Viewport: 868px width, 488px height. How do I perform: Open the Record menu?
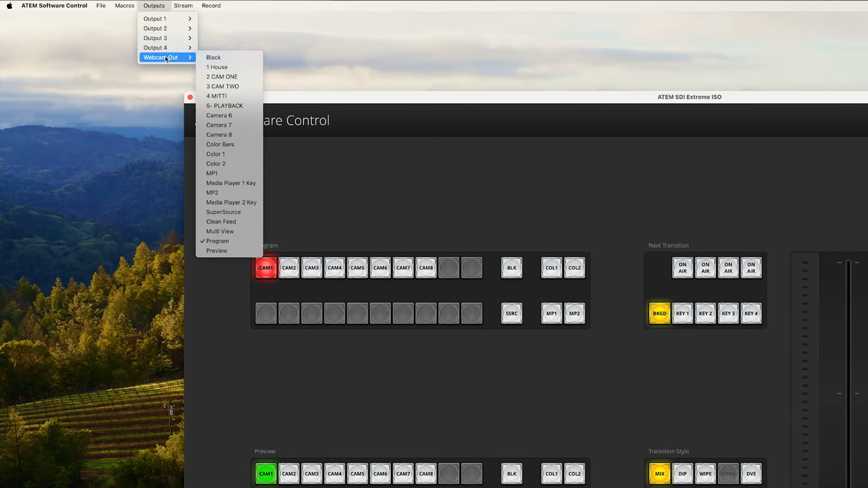click(x=211, y=6)
